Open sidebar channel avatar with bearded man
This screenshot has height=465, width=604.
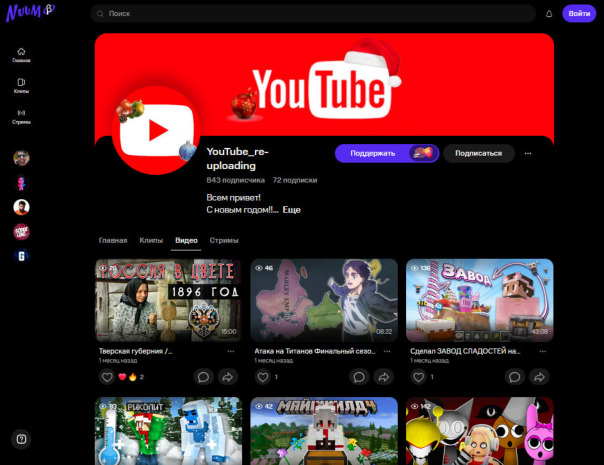(x=21, y=207)
